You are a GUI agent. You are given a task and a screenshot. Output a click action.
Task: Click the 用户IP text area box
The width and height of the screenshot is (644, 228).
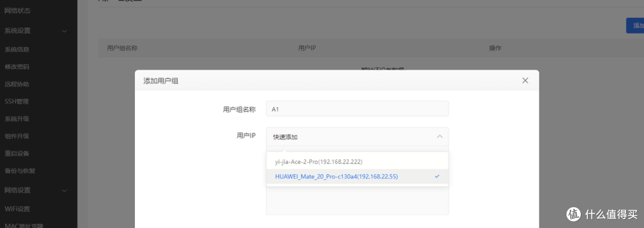(357, 201)
